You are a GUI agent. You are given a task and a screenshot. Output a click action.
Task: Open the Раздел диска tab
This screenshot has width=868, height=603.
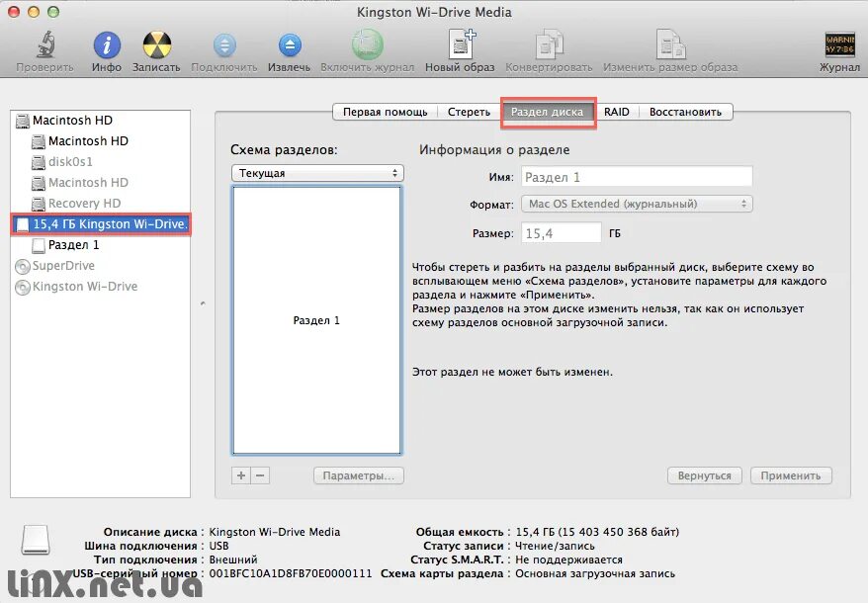547,112
